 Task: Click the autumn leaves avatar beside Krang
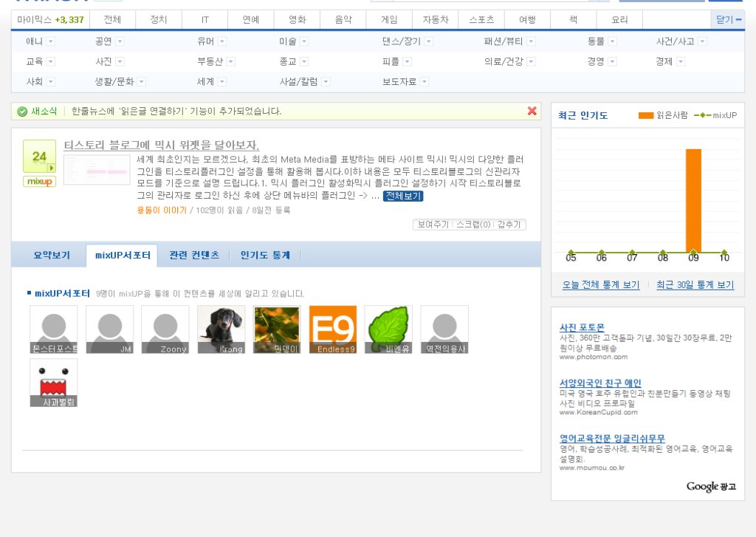pos(277,329)
